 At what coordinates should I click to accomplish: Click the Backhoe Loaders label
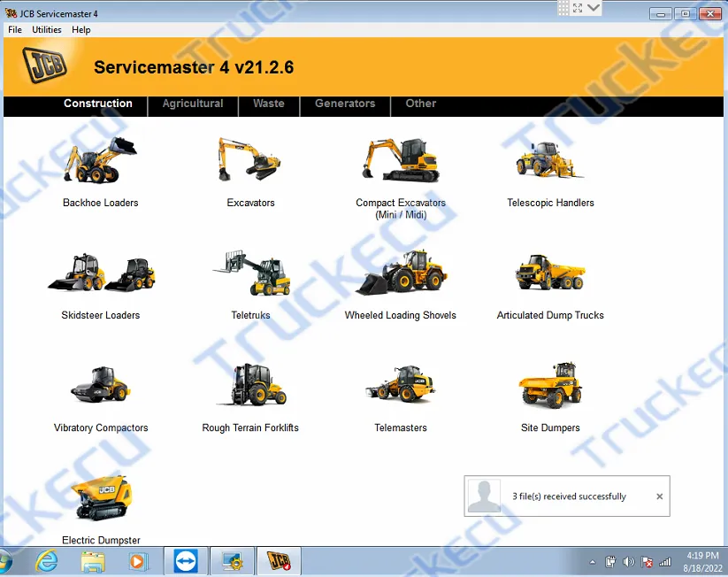click(x=100, y=203)
